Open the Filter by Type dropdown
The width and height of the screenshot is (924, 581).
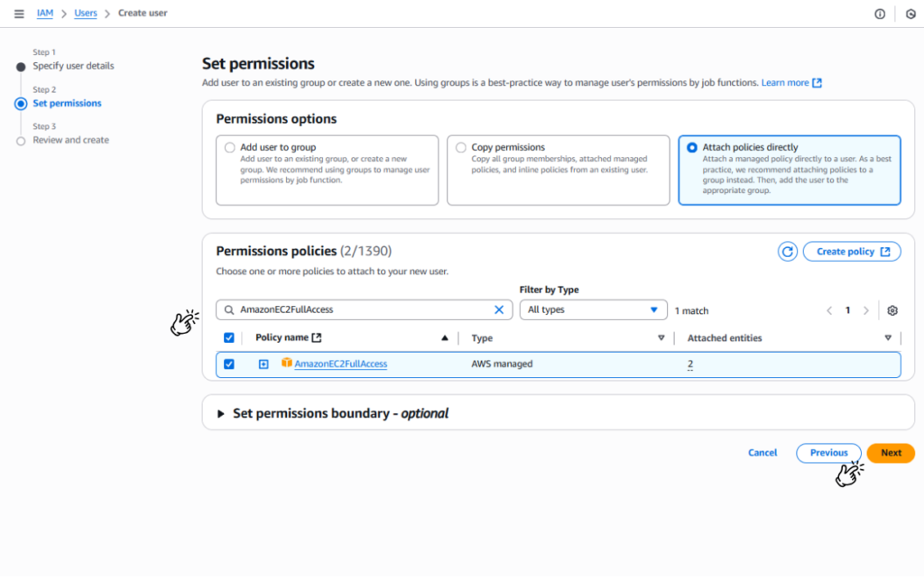(x=593, y=309)
